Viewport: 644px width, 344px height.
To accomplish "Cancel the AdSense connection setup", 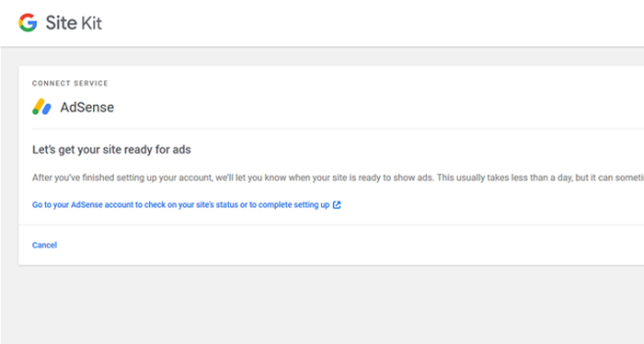I will tap(44, 245).
